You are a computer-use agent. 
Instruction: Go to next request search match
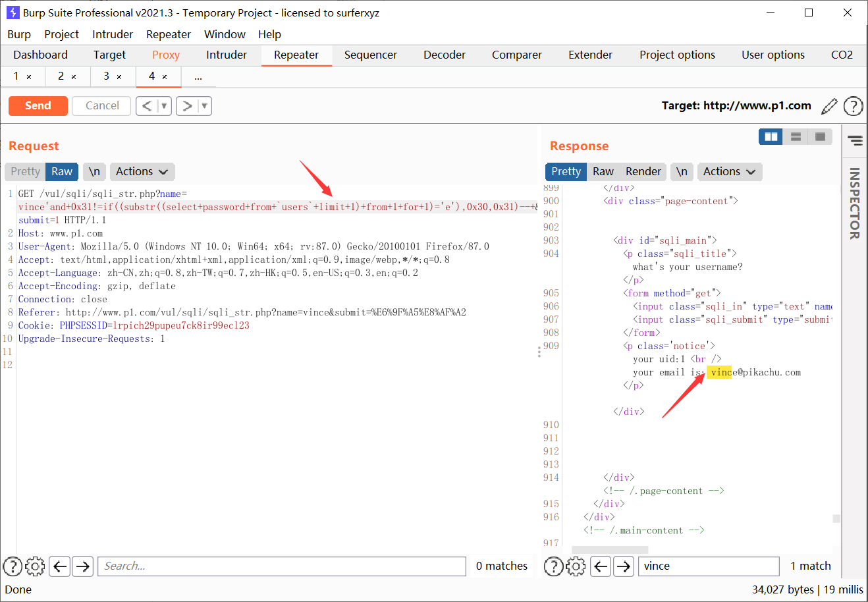tap(82, 566)
